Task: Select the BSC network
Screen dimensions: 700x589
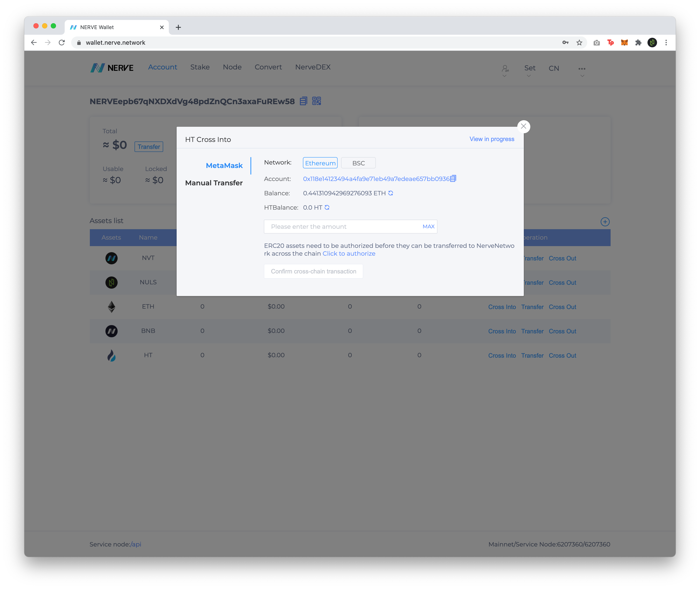Action: coord(358,163)
